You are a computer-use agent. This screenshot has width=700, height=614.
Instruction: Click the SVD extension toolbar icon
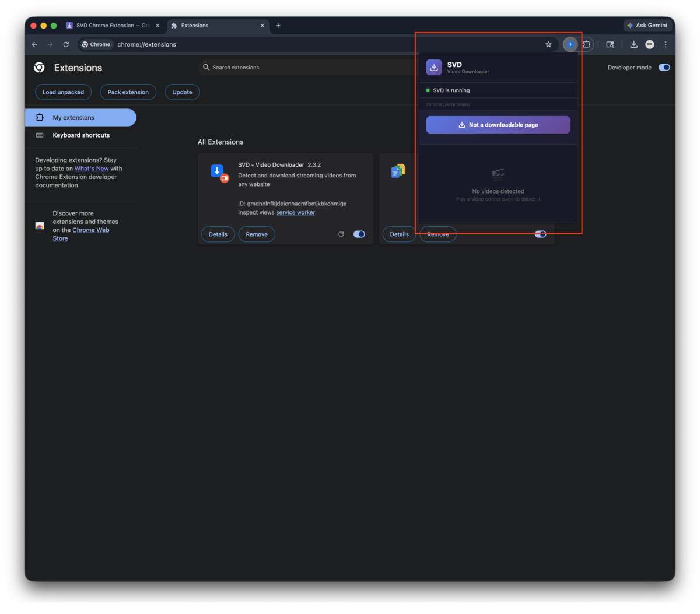click(x=570, y=44)
